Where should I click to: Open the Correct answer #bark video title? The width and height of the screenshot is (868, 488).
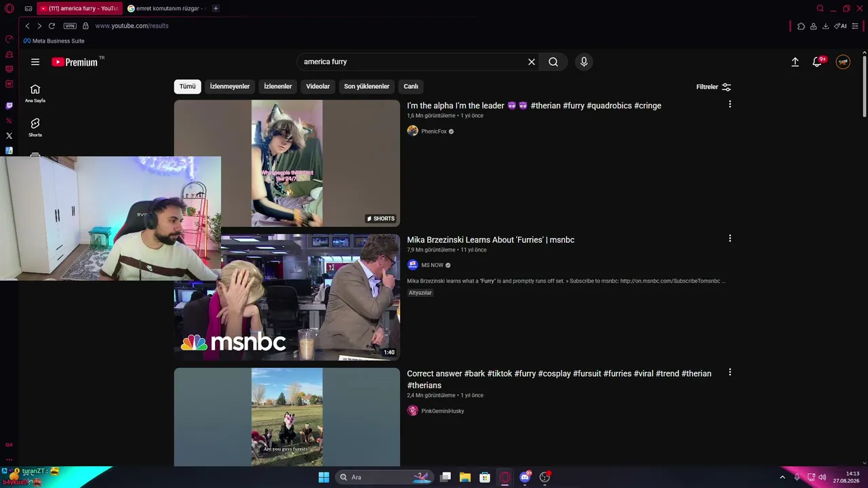(x=559, y=380)
